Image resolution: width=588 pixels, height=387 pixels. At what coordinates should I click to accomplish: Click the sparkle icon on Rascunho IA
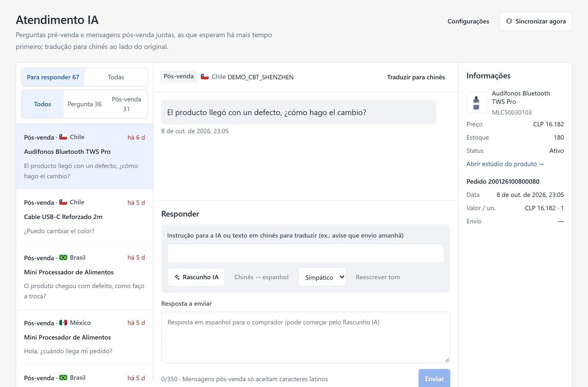[177, 277]
